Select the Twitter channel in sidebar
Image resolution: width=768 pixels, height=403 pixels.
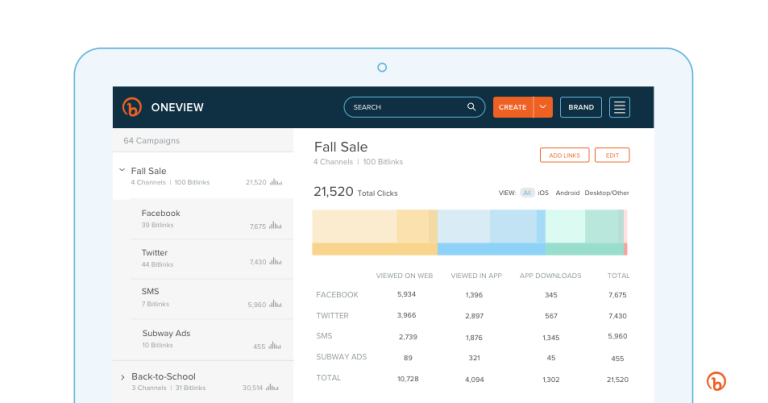(x=212, y=259)
